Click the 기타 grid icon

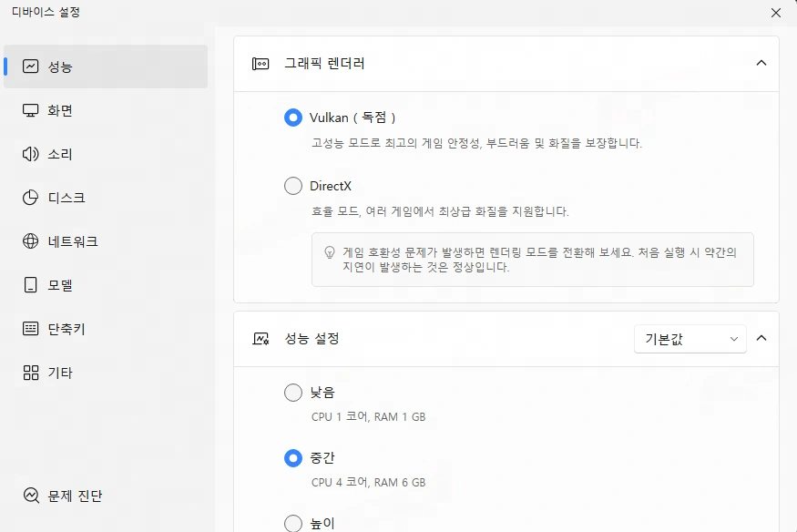pos(31,373)
